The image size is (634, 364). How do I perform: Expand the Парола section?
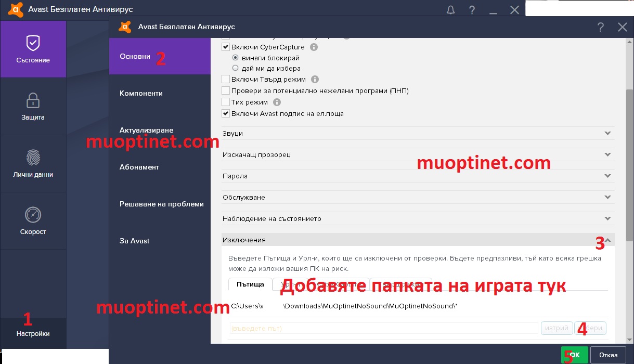coord(418,176)
